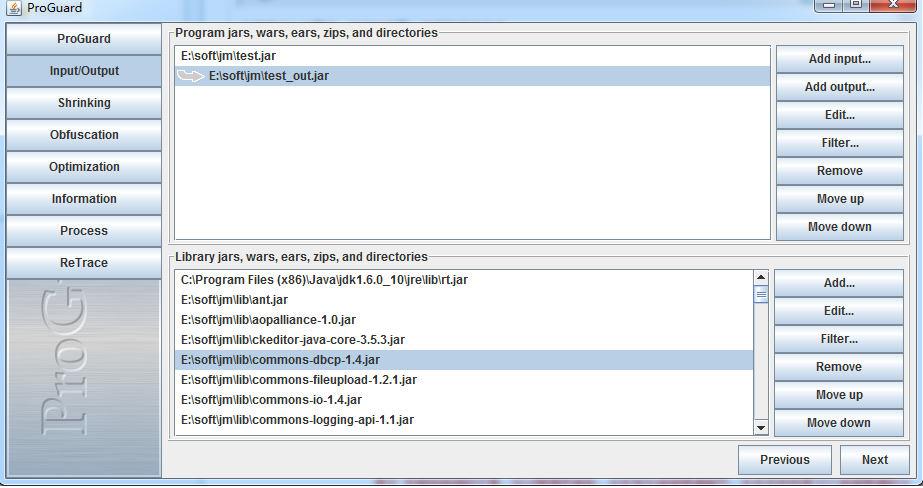Select commons-fileupload-1.2.1.jar library entry
Image resolution: width=923 pixels, height=488 pixels.
click(x=464, y=380)
